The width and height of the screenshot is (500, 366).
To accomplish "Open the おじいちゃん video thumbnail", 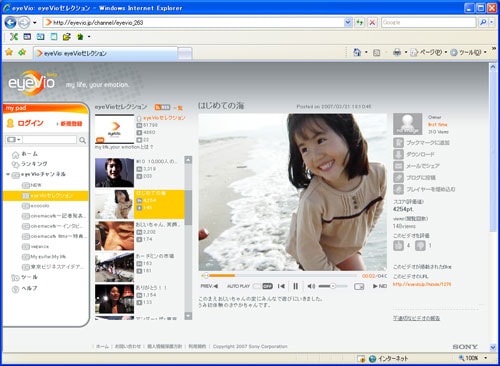I will [x=114, y=236].
